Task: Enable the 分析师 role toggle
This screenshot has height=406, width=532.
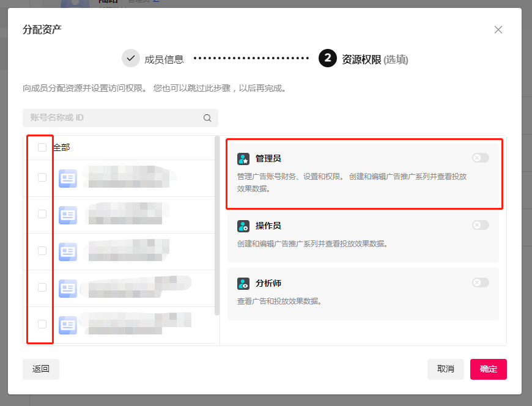Action: (481, 282)
